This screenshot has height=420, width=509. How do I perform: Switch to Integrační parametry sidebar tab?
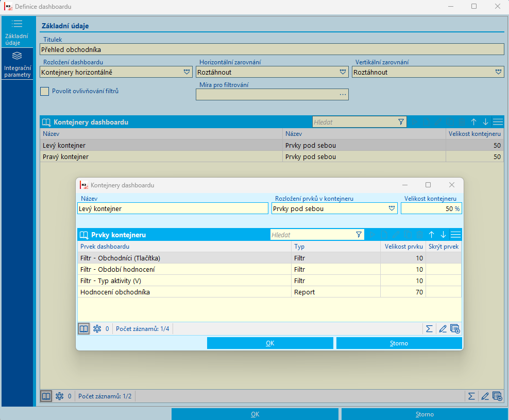click(17, 64)
